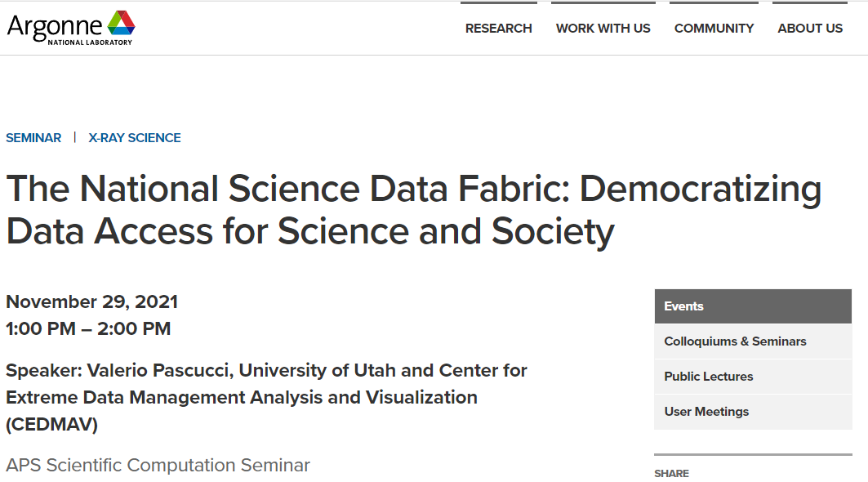Click the SHARE section label
The height and width of the screenshot is (482, 868).
[671, 474]
